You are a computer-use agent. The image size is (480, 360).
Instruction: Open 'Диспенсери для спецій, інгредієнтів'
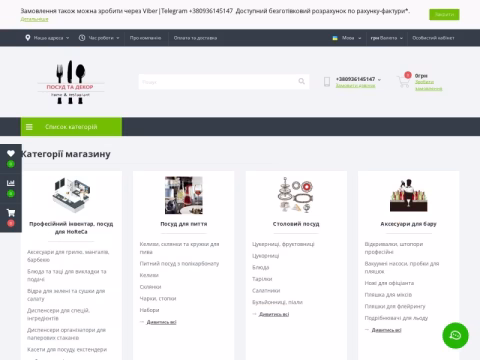tap(58, 314)
